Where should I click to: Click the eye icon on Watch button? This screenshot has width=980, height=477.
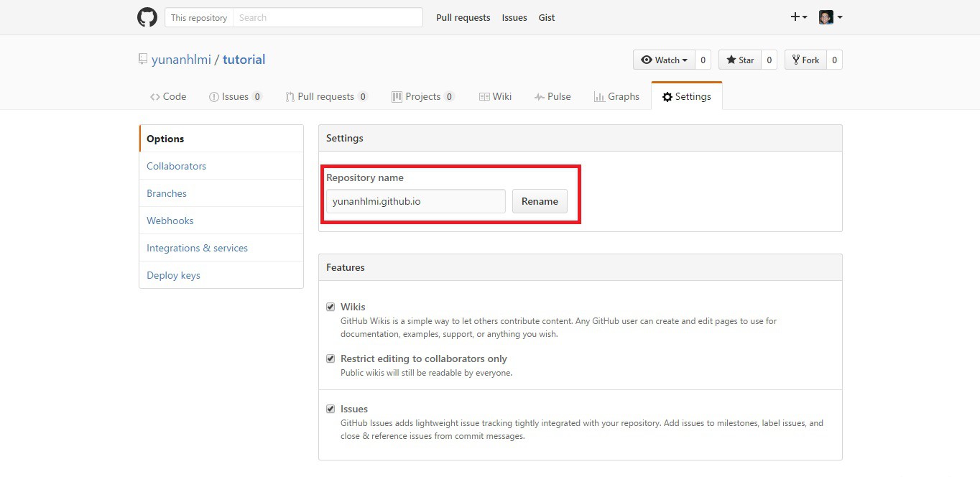tap(647, 60)
